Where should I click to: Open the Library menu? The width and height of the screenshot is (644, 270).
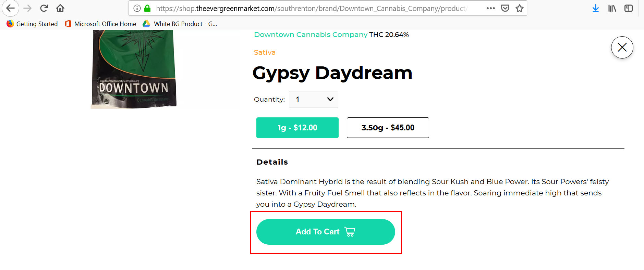point(612,8)
